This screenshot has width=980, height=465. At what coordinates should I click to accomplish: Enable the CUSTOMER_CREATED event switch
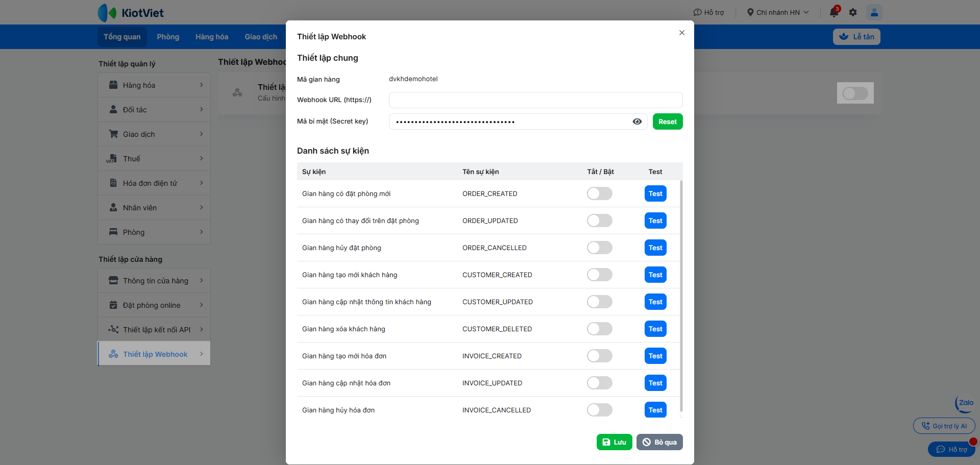coord(600,275)
